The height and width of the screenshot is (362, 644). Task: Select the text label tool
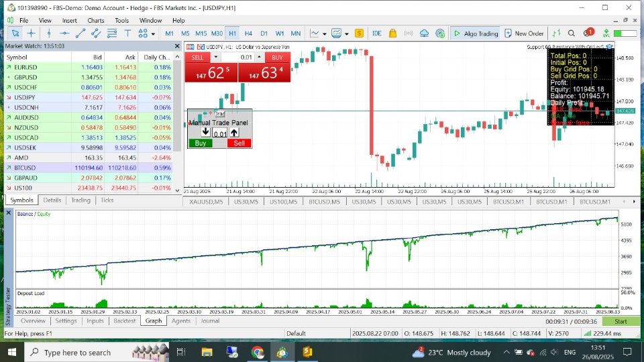pyautogui.click(x=127, y=34)
